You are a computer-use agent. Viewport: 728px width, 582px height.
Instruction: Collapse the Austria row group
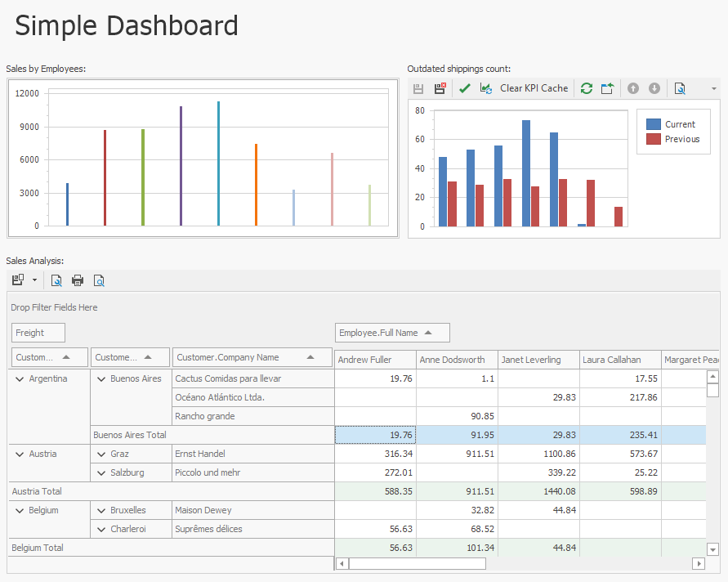[x=20, y=454]
